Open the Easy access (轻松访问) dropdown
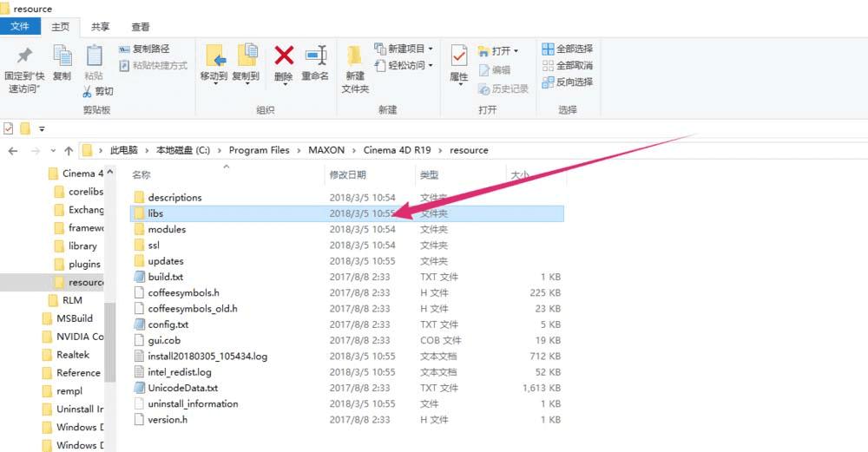This screenshot has width=868, height=452. click(404, 65)
